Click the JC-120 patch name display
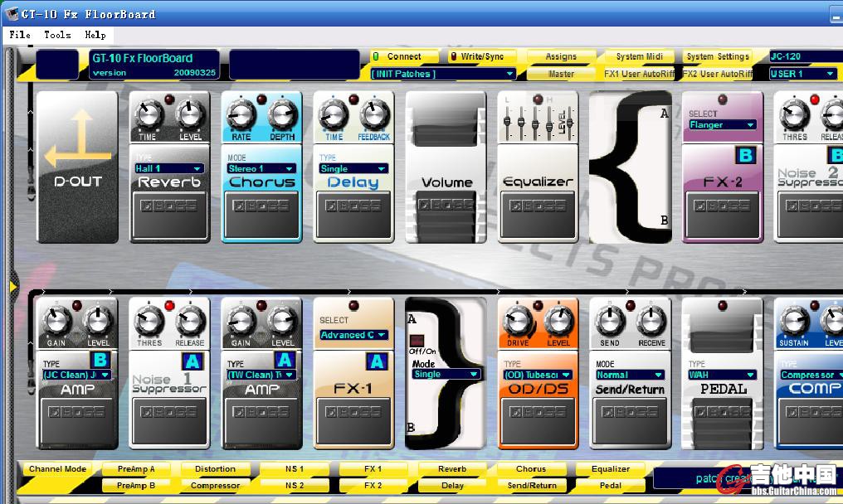 [806, 56]
